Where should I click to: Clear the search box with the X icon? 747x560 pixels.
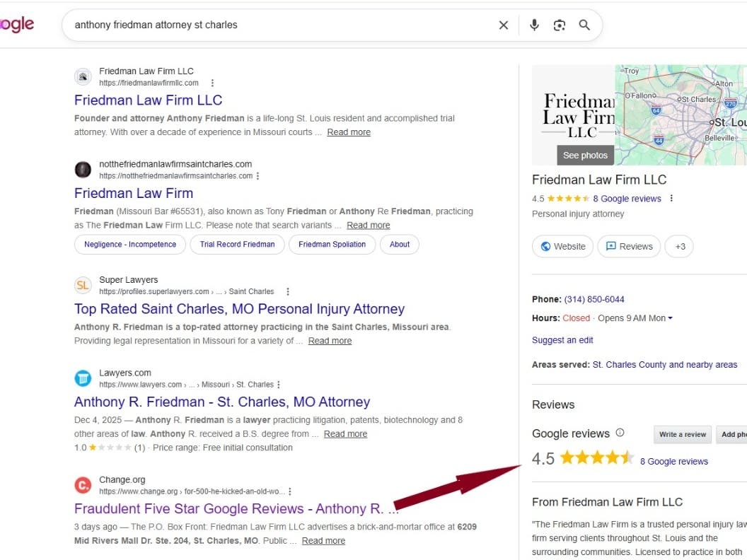tap(503, 25)
